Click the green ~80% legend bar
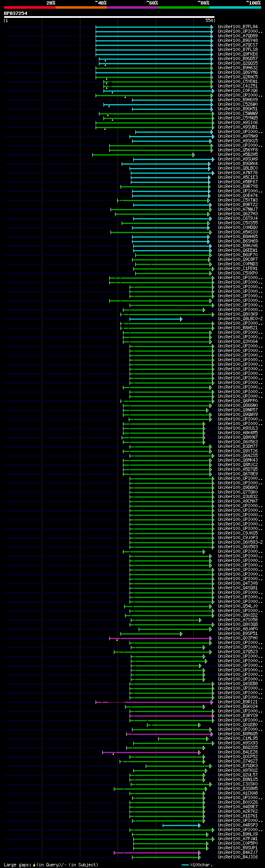Image resolution: width=265 pixels, height=868 pixels. pyautogui.click(x=184, y=7)
